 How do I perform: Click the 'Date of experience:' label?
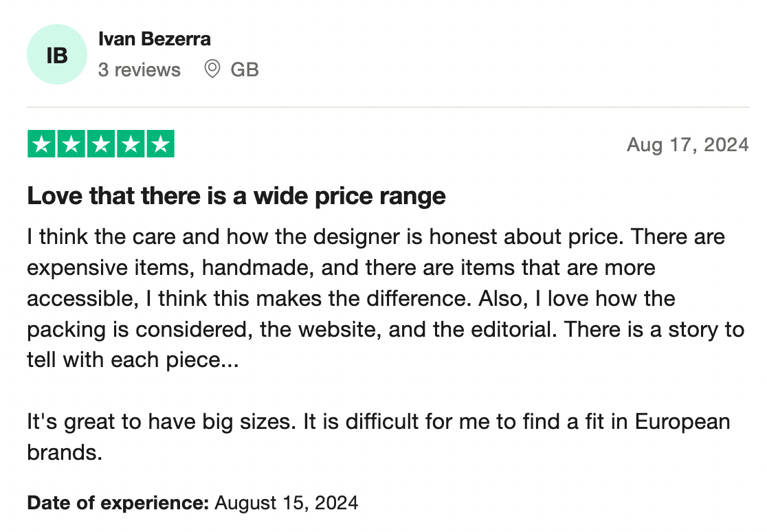118,502
